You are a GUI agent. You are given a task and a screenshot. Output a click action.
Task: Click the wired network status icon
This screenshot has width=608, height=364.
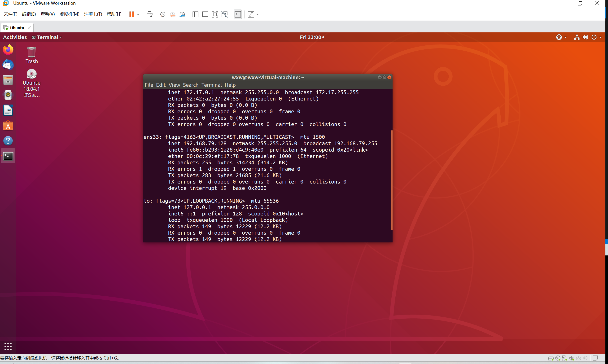[x=577, y=37]
